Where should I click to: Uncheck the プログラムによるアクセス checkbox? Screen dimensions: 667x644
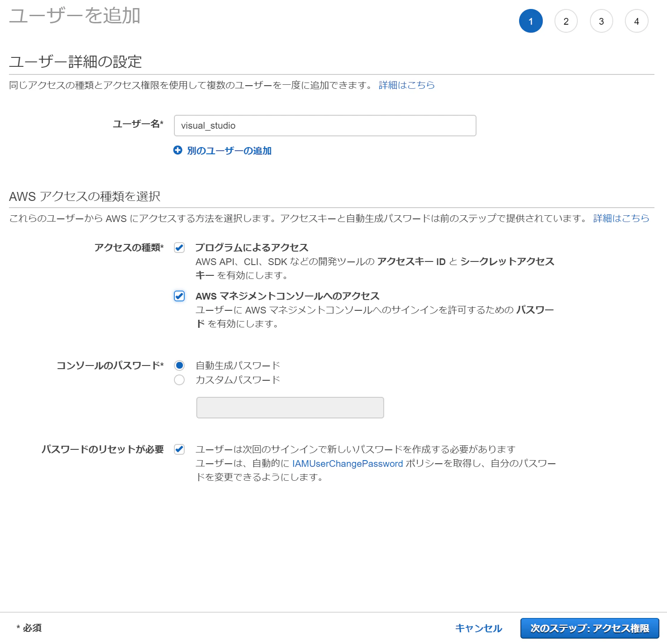point(179,248)
